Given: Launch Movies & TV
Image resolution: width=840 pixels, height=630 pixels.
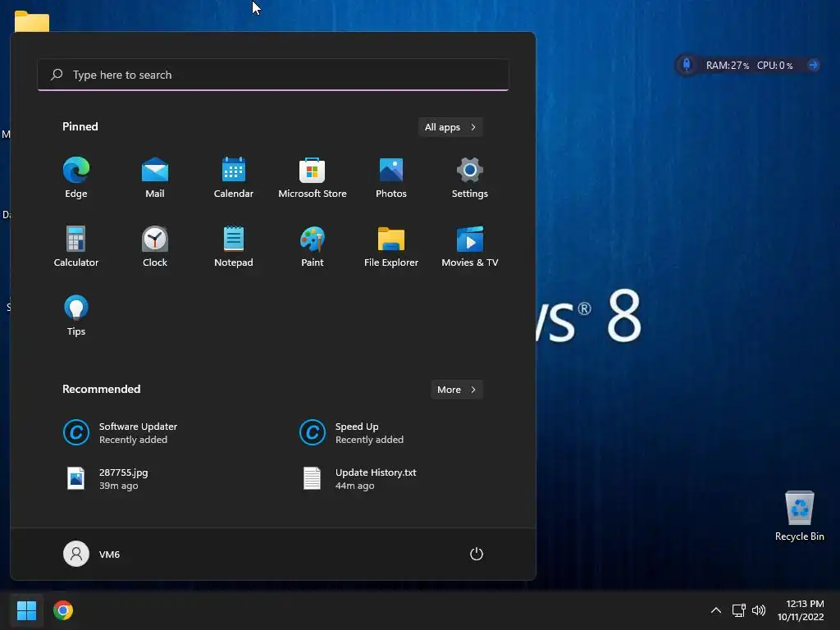Looking at the screenshot, I should pyautogui.click(x=470, y=246).
